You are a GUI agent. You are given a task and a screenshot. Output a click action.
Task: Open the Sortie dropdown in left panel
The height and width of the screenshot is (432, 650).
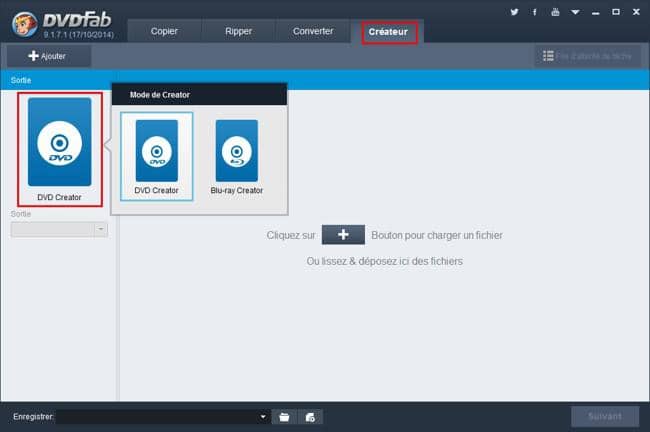[x=59, y=229]
